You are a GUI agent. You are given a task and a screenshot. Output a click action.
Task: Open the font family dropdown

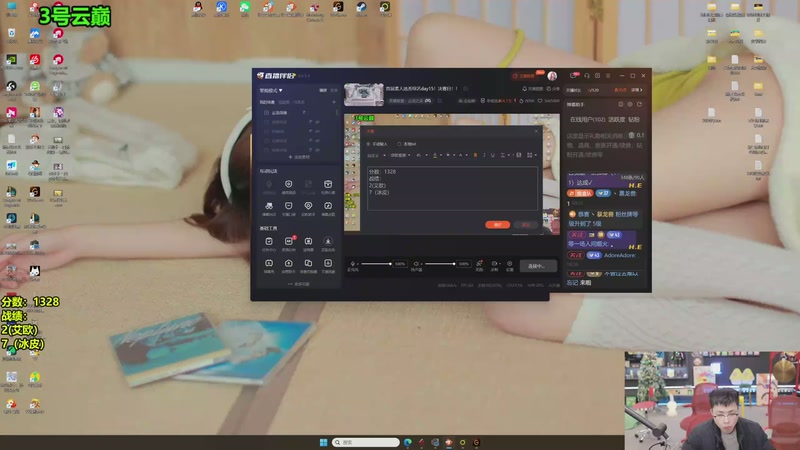[x=401, y=155]
